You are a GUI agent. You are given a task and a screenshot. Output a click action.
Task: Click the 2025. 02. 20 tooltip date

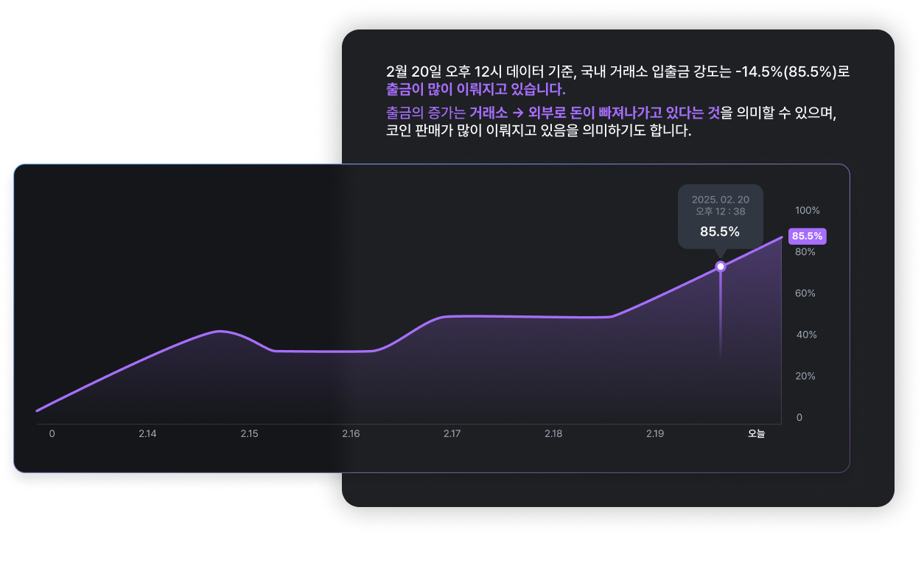pos(720,200)
